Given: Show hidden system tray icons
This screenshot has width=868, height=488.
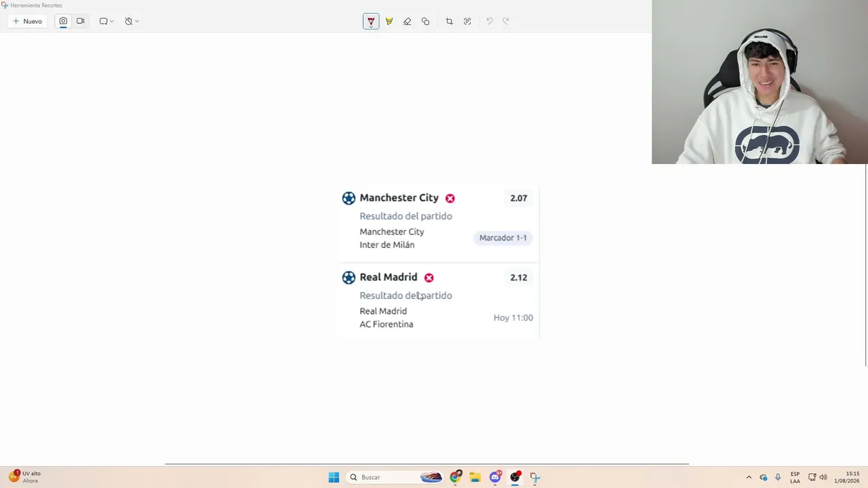Looking at the screenshot, I should (x=749, y=477).
